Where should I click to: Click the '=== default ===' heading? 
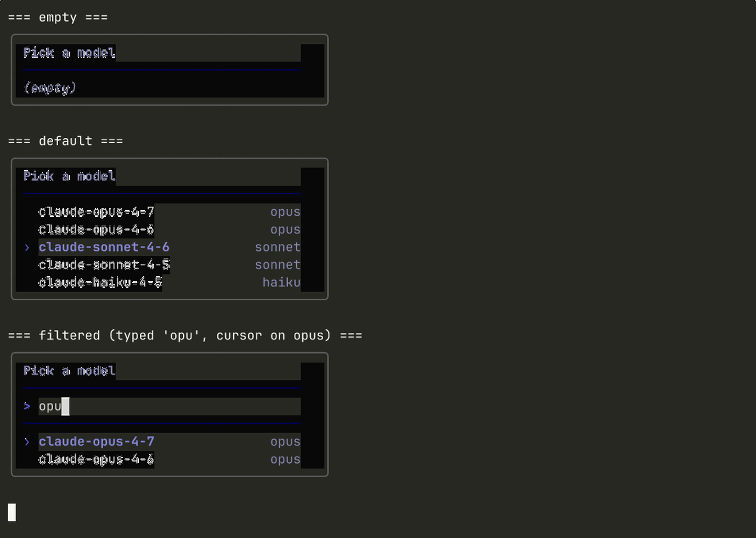point(65,141)
